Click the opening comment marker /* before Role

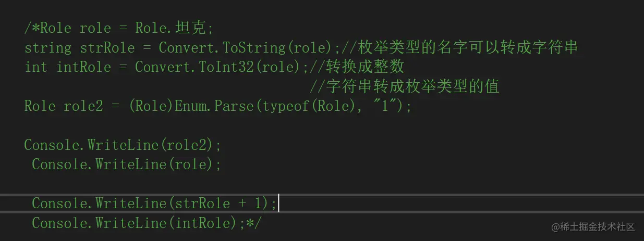32,28
